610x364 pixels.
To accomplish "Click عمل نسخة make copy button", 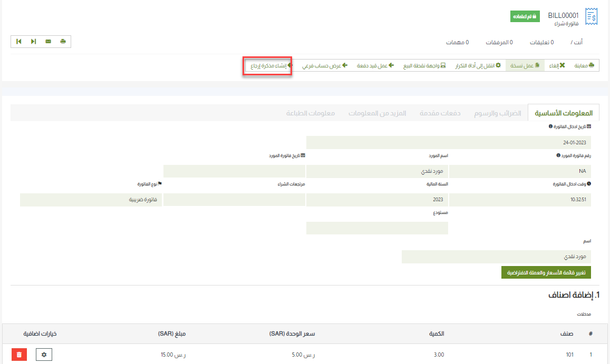I will 525,66.
